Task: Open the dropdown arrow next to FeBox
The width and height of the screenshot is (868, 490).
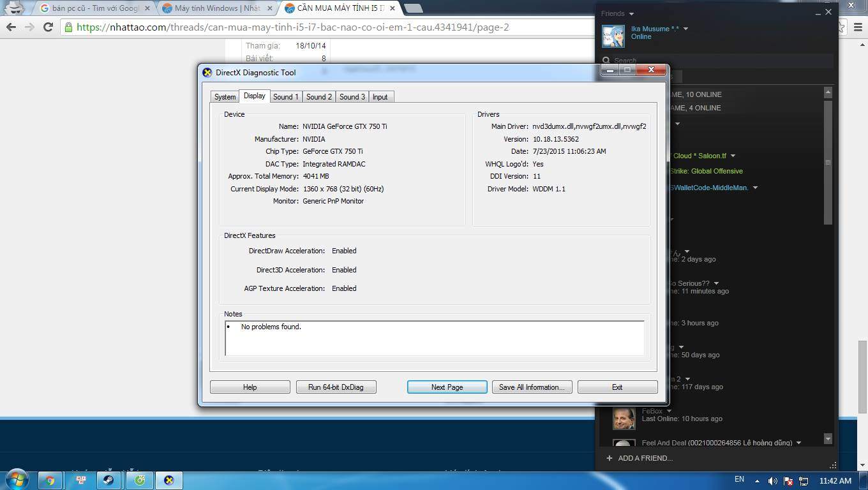Action: coord(669,412)
